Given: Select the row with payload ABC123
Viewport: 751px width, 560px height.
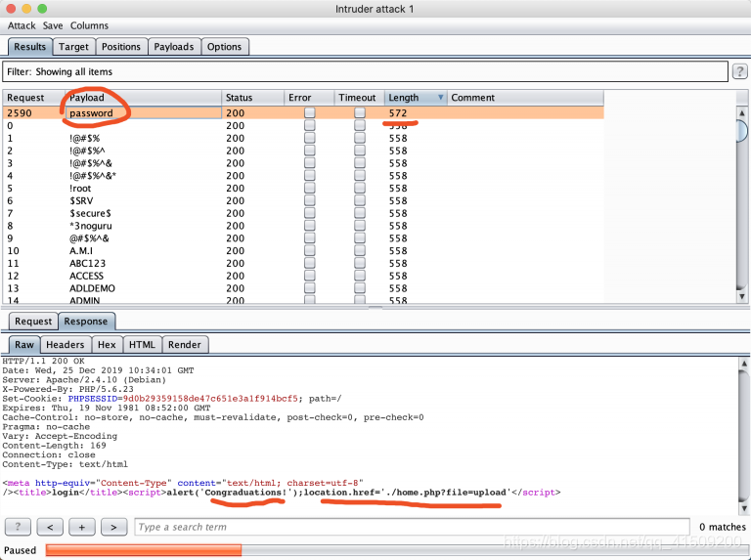Looking at the screenshot, I should pyautogui.click(x=303, y=263).
